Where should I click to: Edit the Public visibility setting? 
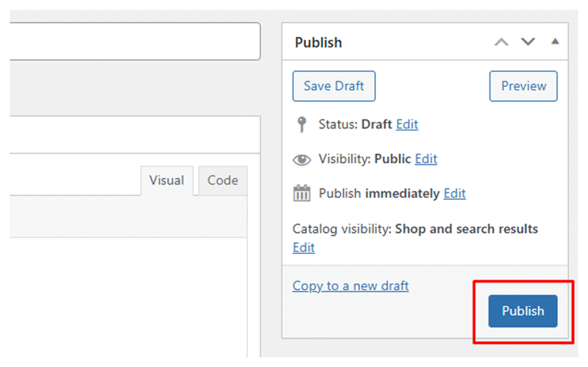pos(426,159)
